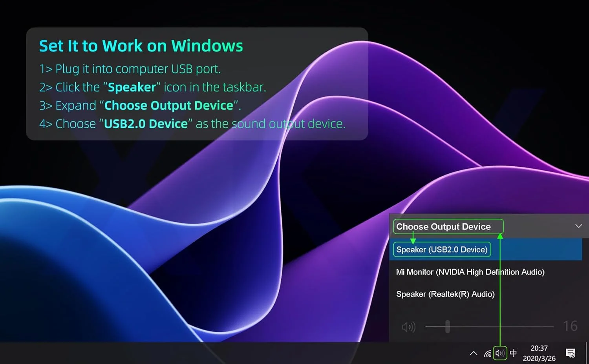Click the speaker icon in the taskbar
This screenshot has height=364, width=589.
pyautogui.click(x=499, y=353)
